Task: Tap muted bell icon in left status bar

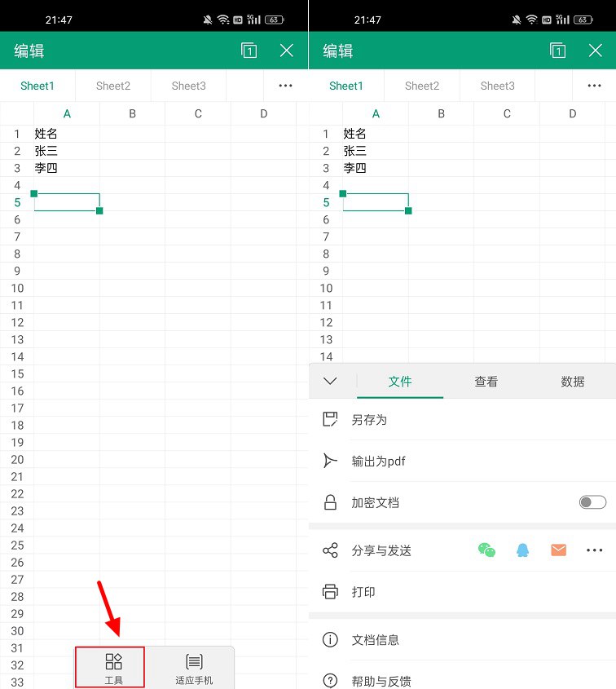Action: pos(208,20)
